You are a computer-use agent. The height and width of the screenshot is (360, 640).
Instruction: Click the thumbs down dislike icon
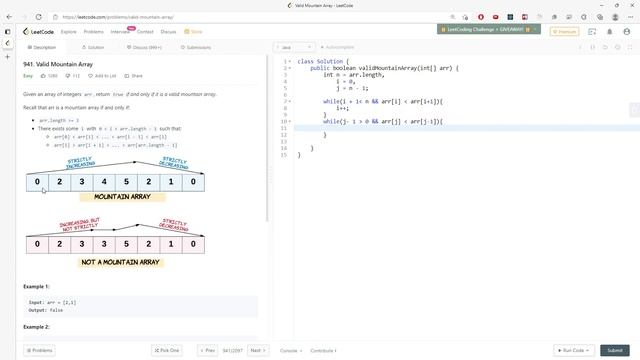(68, 76)
